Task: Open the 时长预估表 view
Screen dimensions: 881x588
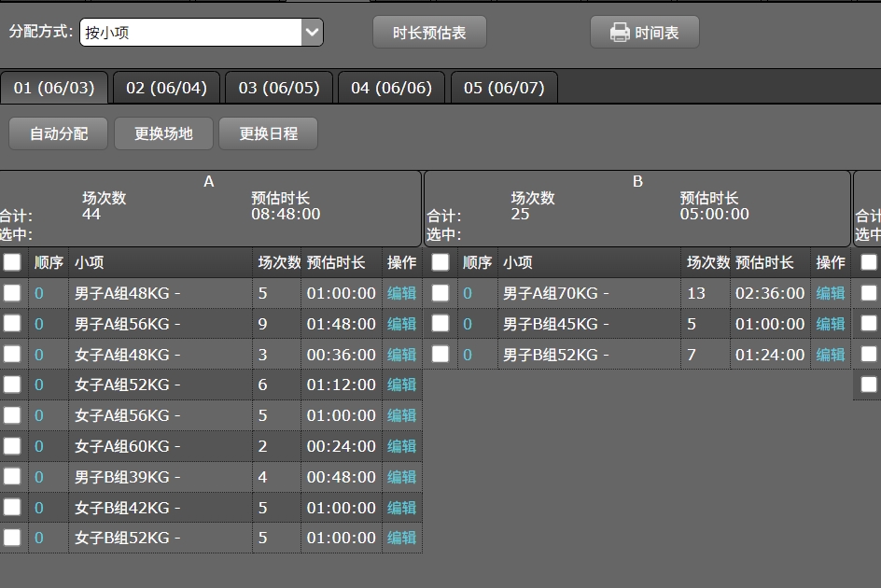Action: pyautogui.click(x=429, y=31)
